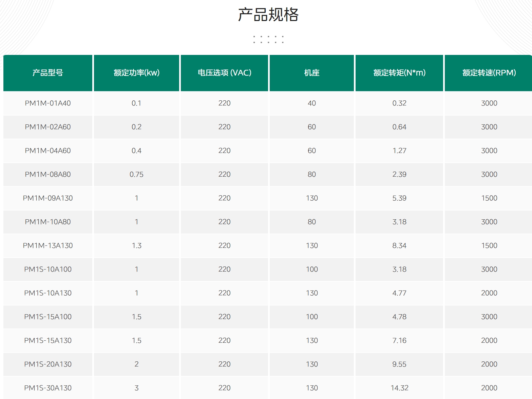Click the 额定功率(kw) column header
Screen dimensions: 532x399
tap(136, 73)
